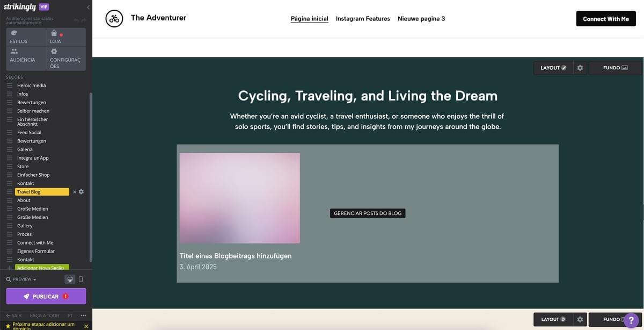644x330 pixels.
Task: Delete the Travel Blog section using its X
Action: pyautogui.click(x=75, y=192)
